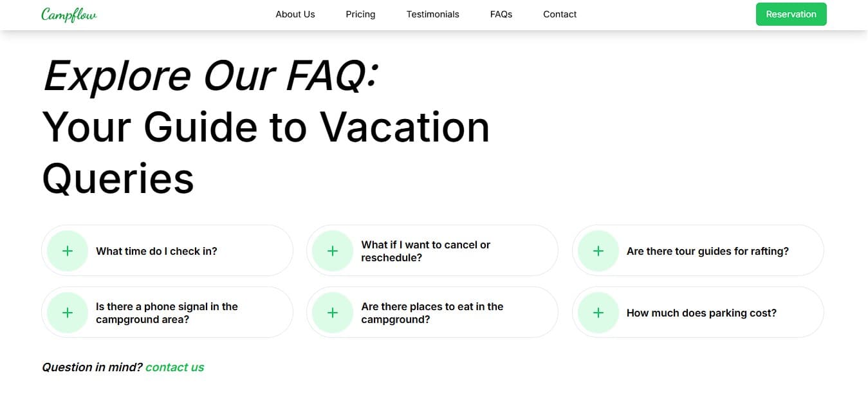The width and height of the screenshot is (868, 415).
Task: Open the Testimonials nav link
Action: tap(433, 14)
